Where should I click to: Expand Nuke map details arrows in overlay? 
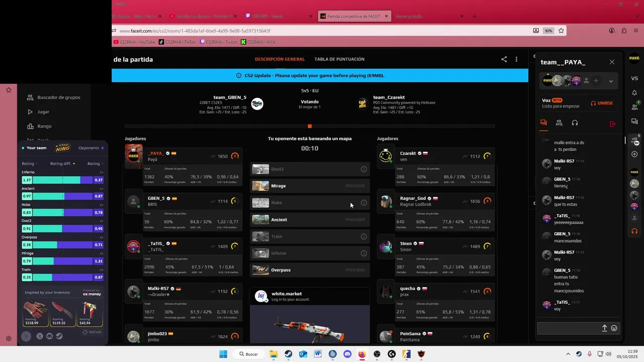pos(101,205)
